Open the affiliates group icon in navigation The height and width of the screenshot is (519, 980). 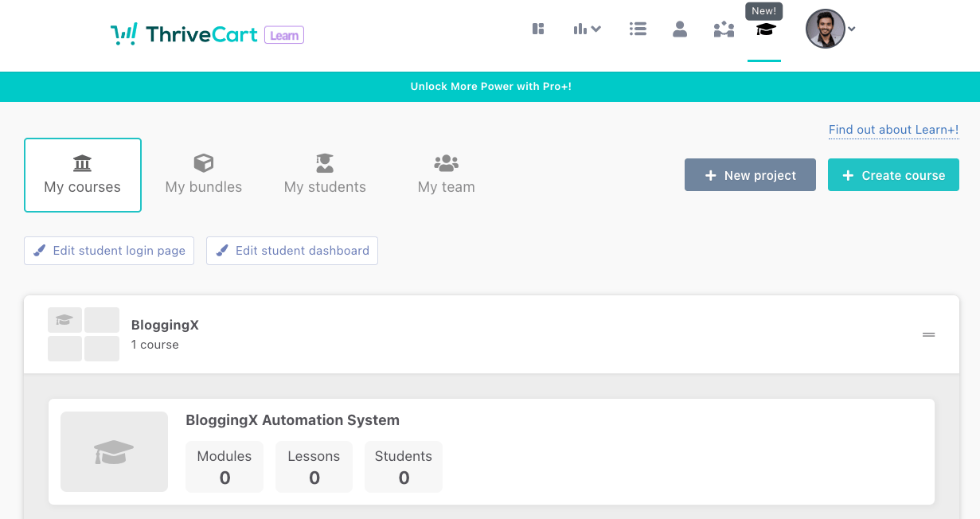(x=724, y=29)
